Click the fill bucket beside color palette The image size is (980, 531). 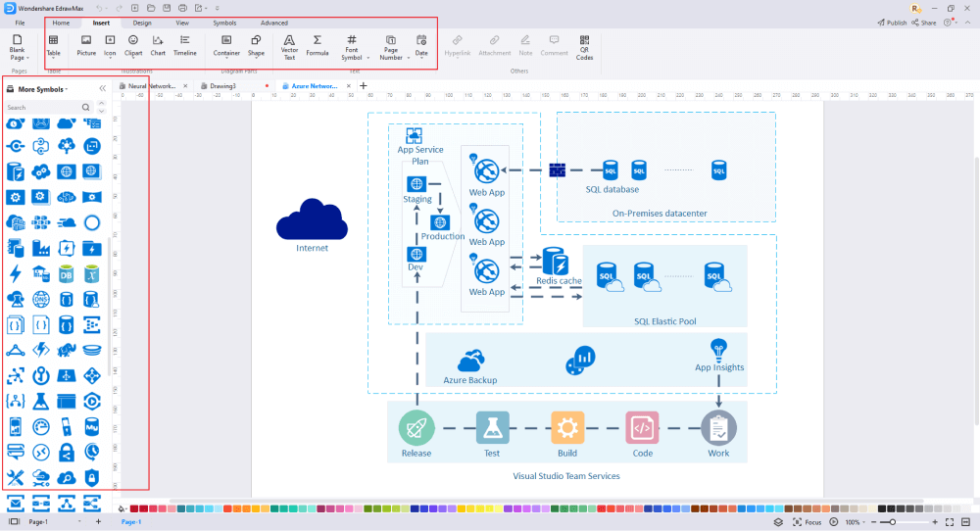coord(122,508)
